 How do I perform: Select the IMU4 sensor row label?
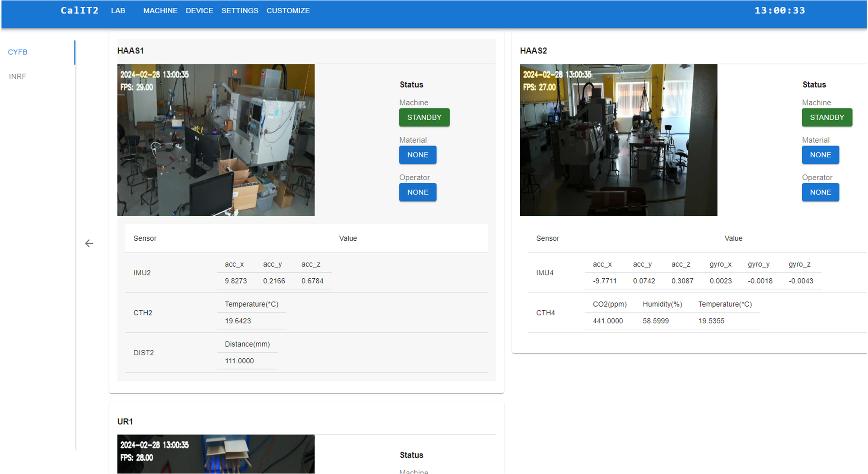pyautogui.click(x=545, y=273)
